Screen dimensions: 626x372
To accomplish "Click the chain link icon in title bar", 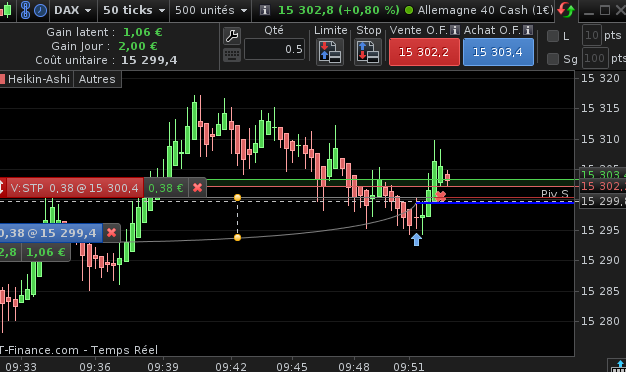I will click(x=25, y=10).
